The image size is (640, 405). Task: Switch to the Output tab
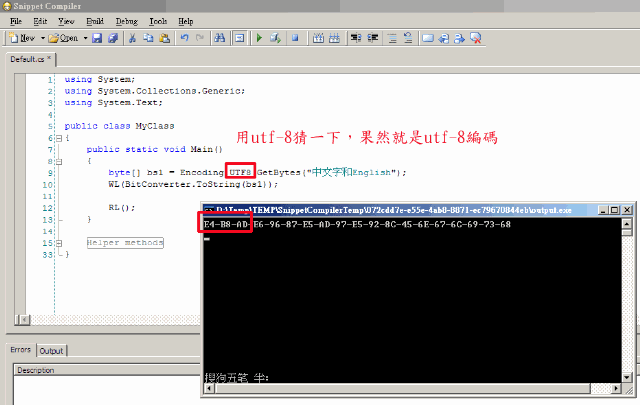(x=51, y=351)
